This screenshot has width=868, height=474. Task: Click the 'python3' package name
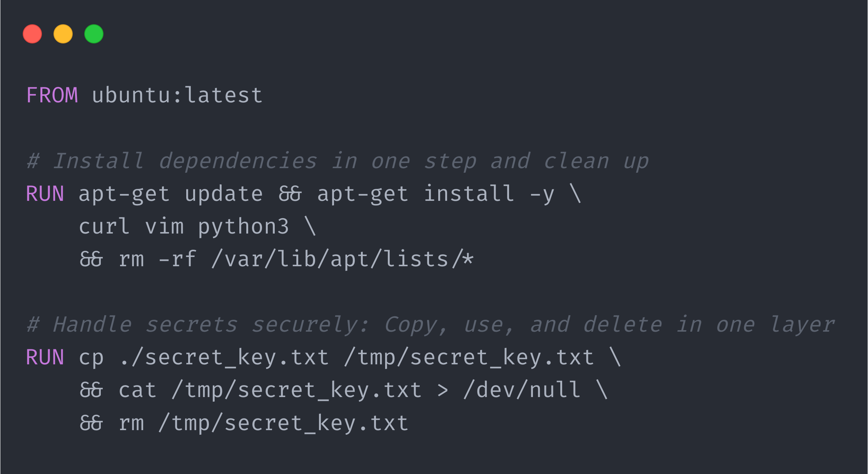243,226
